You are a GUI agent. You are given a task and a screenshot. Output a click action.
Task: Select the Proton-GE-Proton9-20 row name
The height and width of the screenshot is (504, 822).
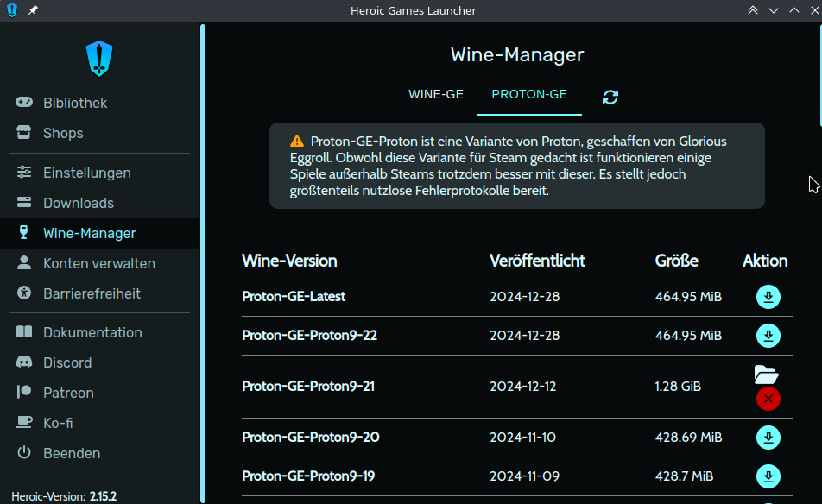pos(310,437)
